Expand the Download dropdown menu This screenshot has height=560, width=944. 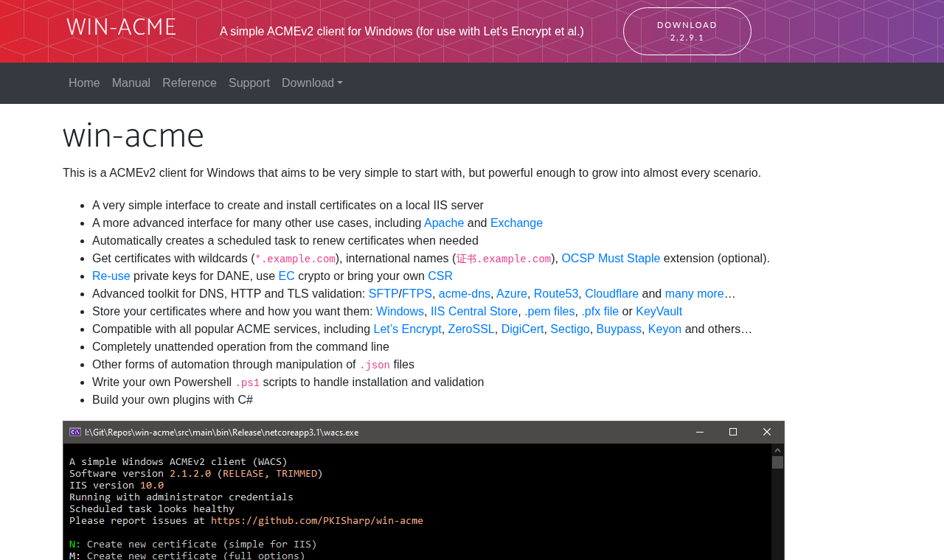click(312, 83)
